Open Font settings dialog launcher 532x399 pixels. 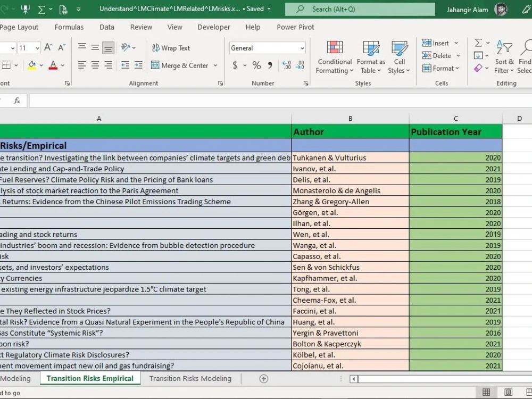point(67,83)
